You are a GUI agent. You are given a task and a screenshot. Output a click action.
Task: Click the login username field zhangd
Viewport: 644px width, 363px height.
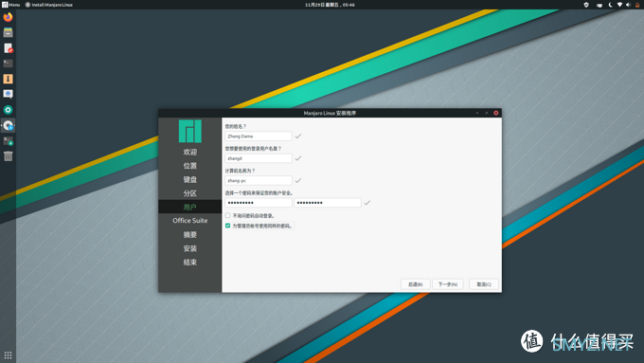pyautogui.click(x=259, y=158)
